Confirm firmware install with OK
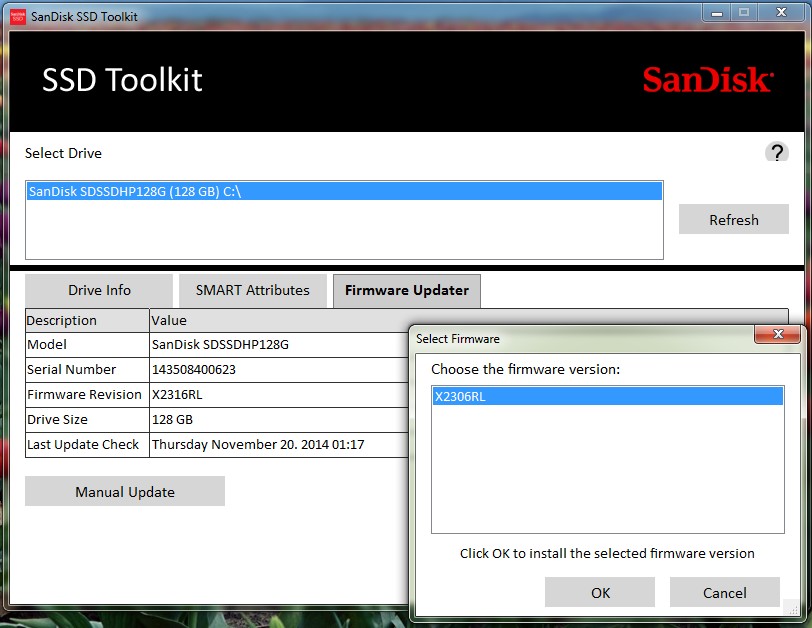The width and height of the screenshot is (812, 628). tap(600, 592)
